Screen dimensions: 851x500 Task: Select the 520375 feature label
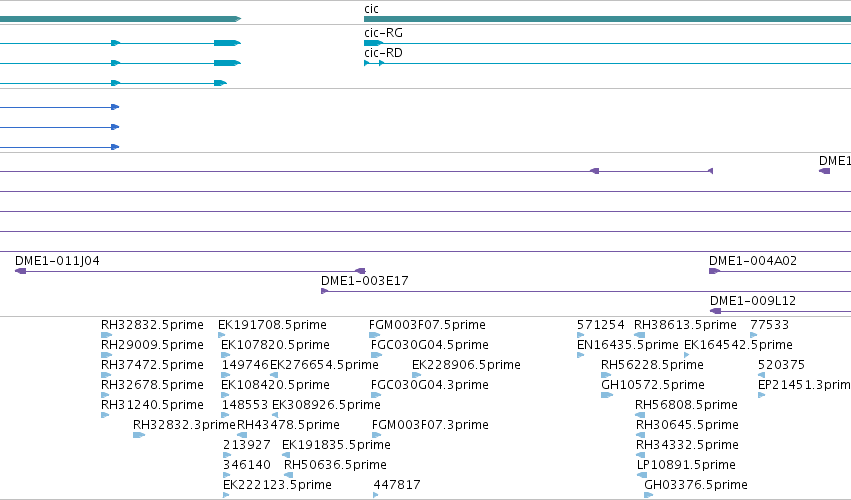click(x=781, y=365)
